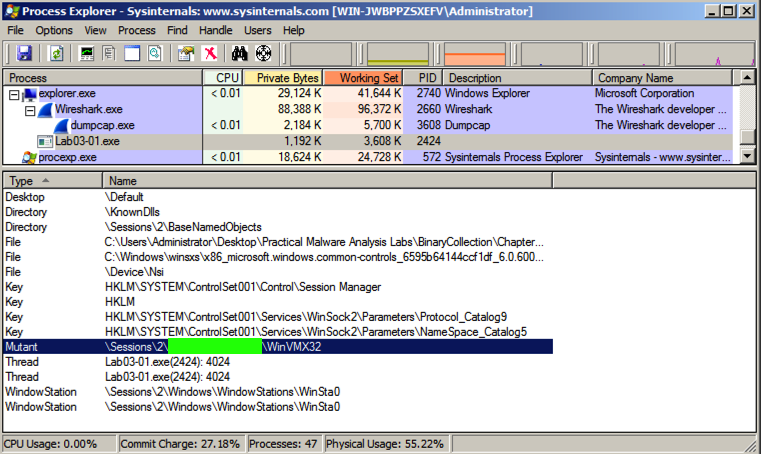Sort by the Description column header
Image resolution: width=761 pixels, height=454 pixels.
[x=517, y=78]
